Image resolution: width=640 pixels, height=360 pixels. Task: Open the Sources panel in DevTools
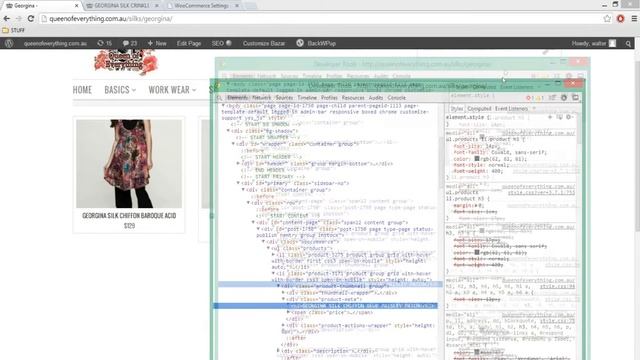click(284, 98)
